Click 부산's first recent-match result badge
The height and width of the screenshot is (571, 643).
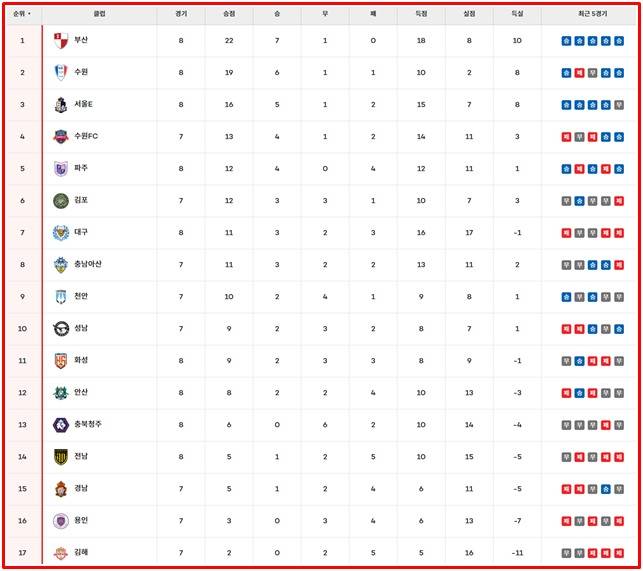click(x=566, y=41)
